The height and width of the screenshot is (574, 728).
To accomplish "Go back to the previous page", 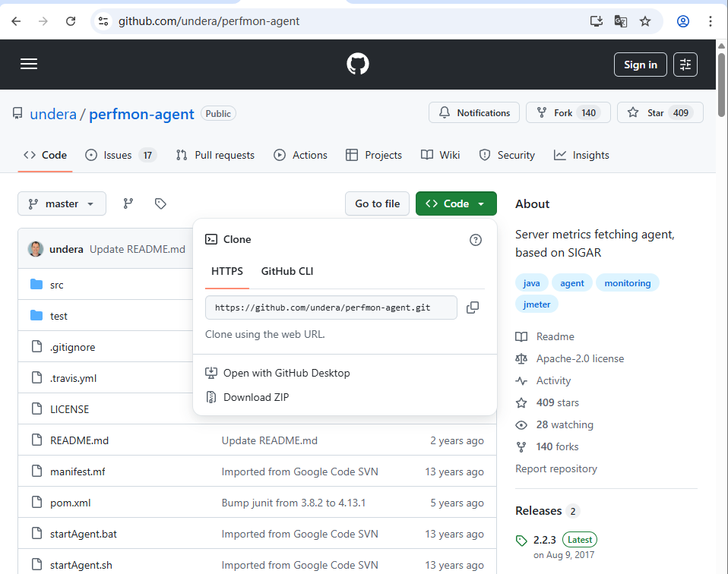I will (x=16, y=21).
